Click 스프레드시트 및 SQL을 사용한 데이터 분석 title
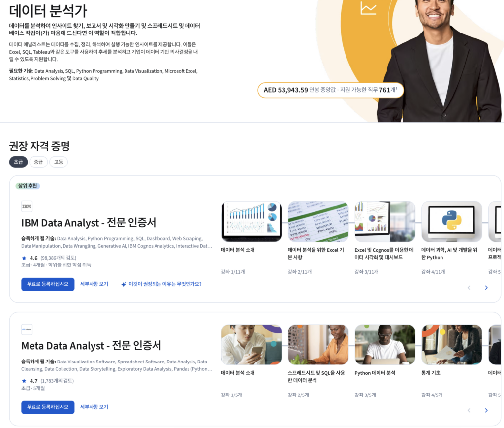The image size is (504, 428). tap(316, 377)
